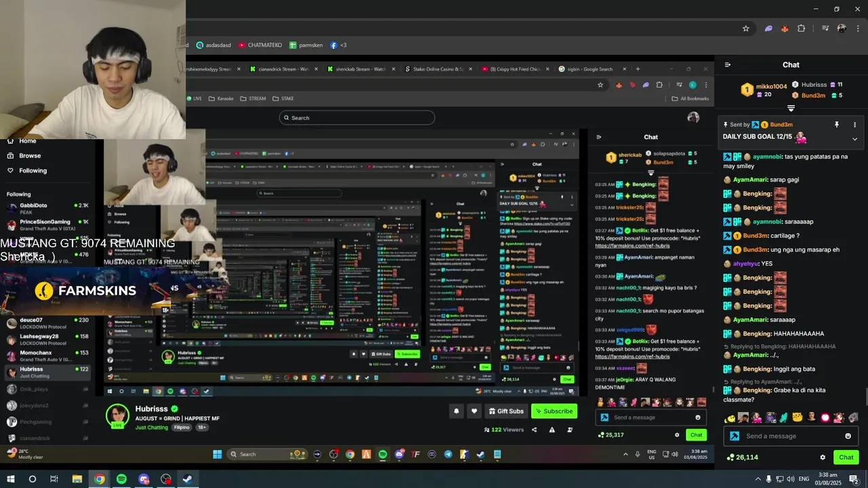Select the yellow cat quick emote
The width and height of the screenshot is (868, 488).
point(797,418)
